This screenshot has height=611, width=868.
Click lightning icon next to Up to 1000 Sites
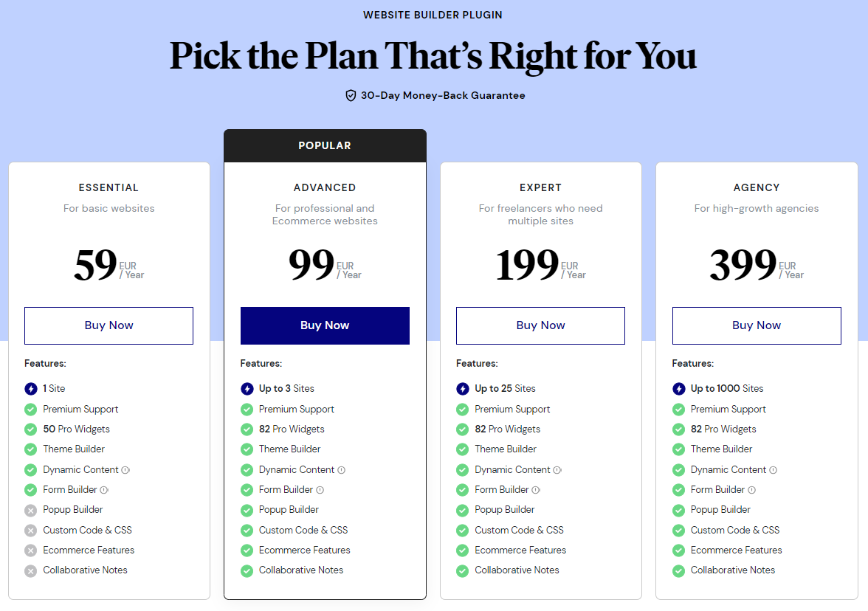click(x=678, y=389)
